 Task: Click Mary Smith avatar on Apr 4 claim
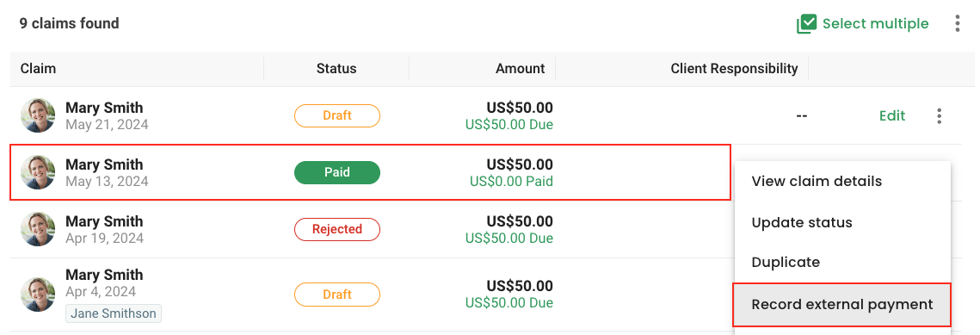(x=38, y=295)
